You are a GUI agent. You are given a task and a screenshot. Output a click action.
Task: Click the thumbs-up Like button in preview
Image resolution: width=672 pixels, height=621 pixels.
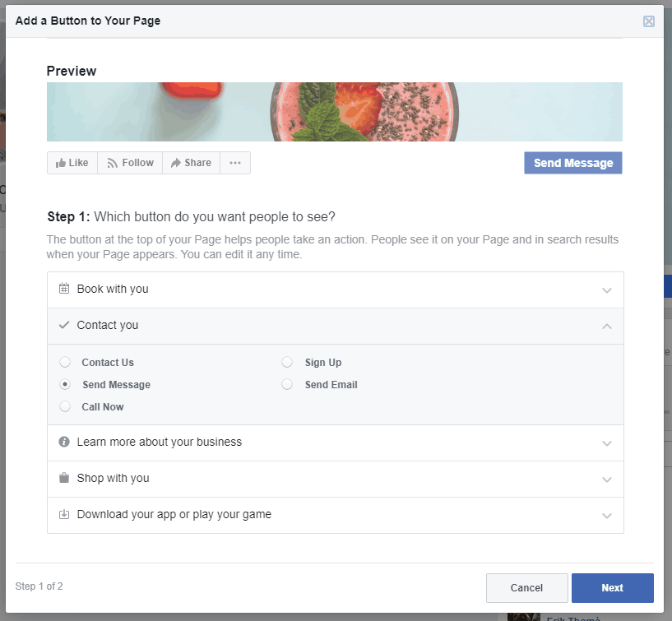click(72, 163)
